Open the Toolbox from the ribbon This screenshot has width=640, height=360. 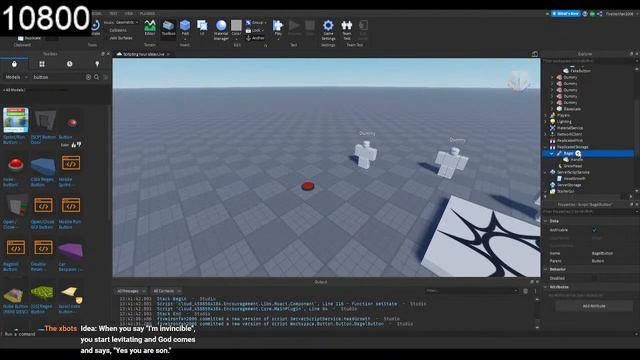click(x=168, y=28)
